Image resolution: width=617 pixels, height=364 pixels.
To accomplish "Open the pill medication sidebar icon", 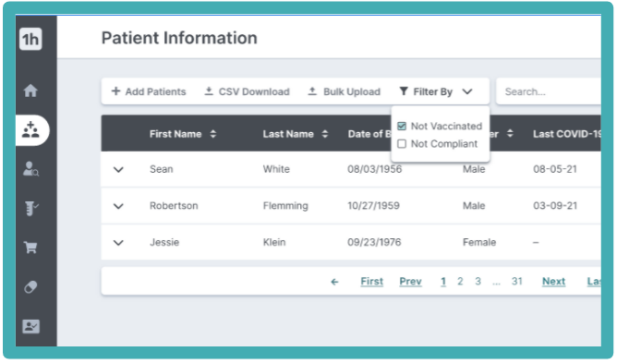I will click(x=30, y=287).
